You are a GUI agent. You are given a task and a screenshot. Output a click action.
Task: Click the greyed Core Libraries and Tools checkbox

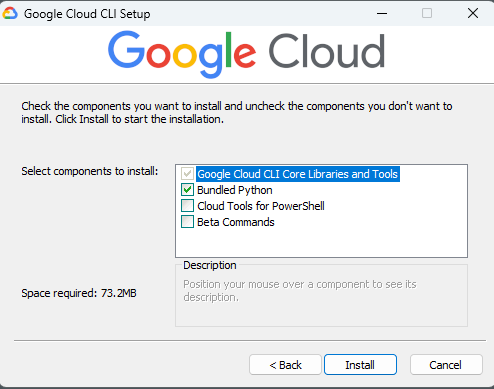(187, 174)
